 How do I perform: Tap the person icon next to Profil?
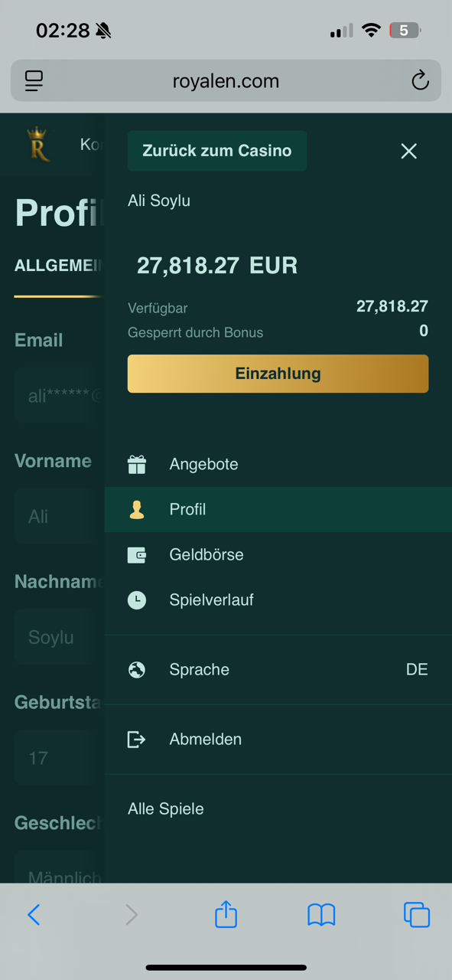(x=137, y=509)
